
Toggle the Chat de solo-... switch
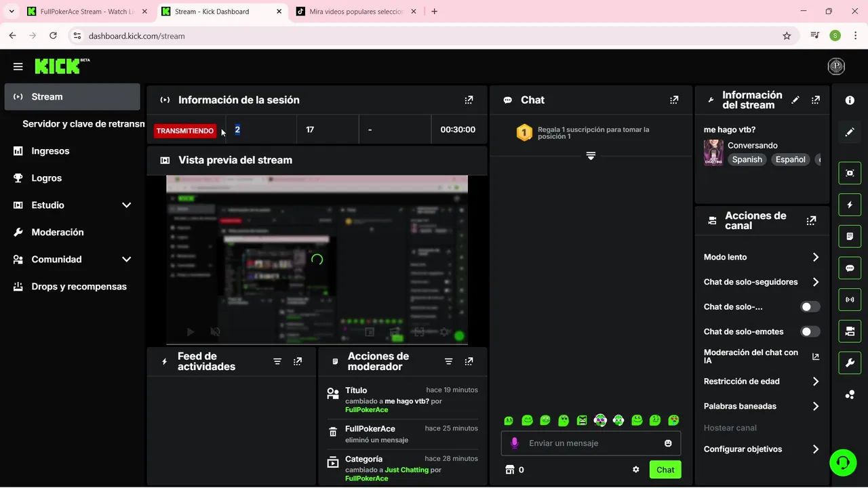810,307
